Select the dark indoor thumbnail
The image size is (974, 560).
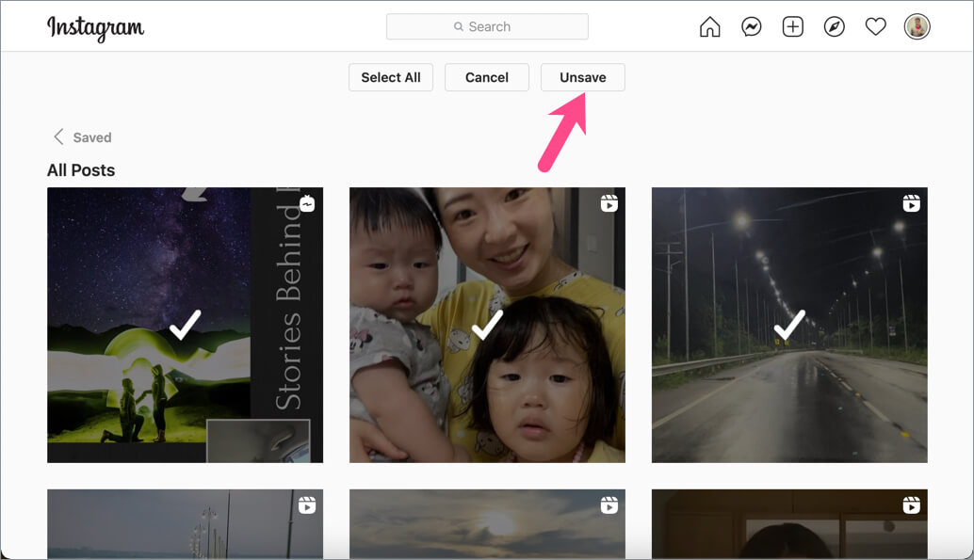pos(789,524)
